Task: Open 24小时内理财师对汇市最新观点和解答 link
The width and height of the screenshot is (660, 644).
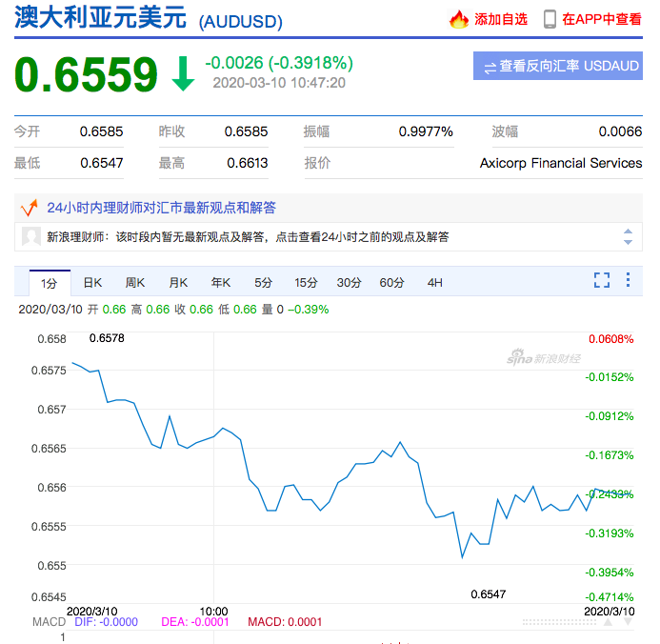Action: point(161,208)
